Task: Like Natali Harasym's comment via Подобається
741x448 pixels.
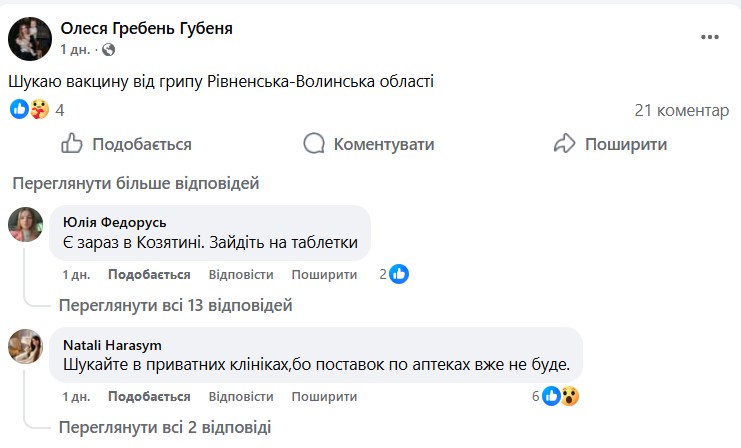Action: (x=149, y=397)
